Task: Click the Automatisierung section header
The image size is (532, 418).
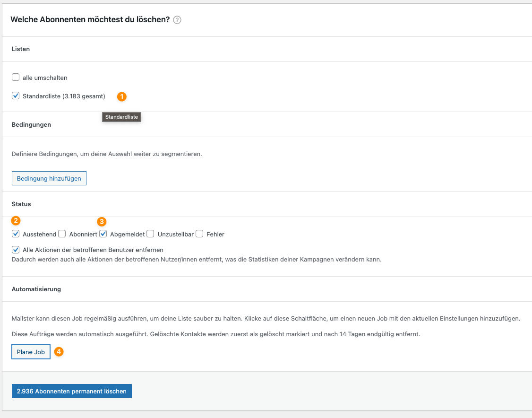Action: pos(36,289)
